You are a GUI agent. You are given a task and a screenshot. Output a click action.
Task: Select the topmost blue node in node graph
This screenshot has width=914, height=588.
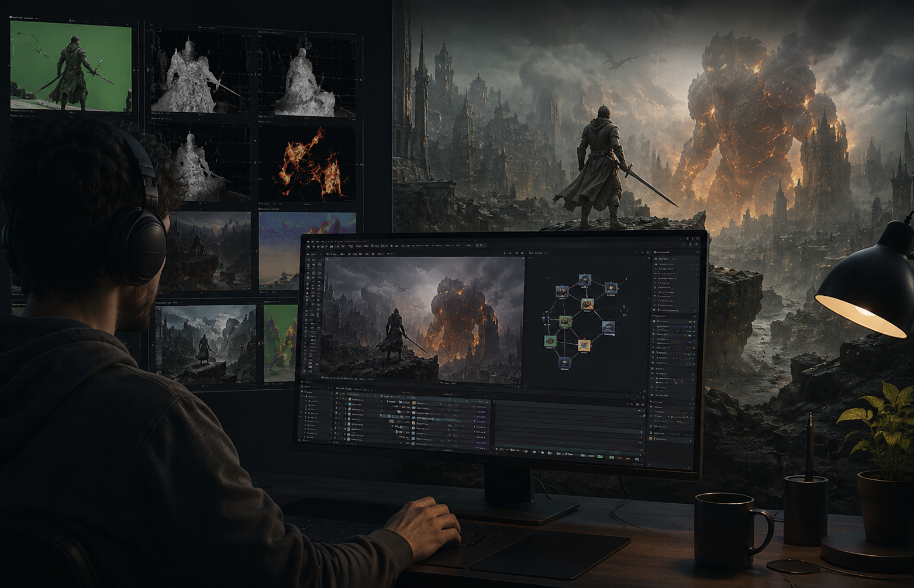[585, 279]
